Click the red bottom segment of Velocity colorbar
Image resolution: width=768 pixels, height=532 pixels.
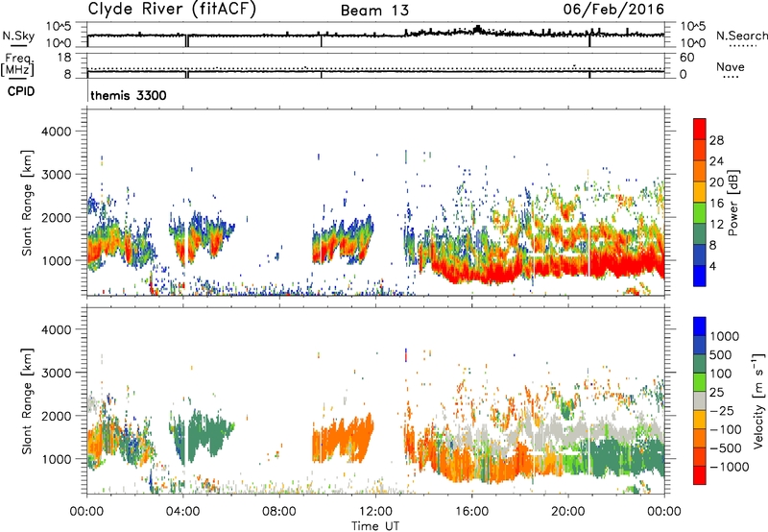point(700,475)
